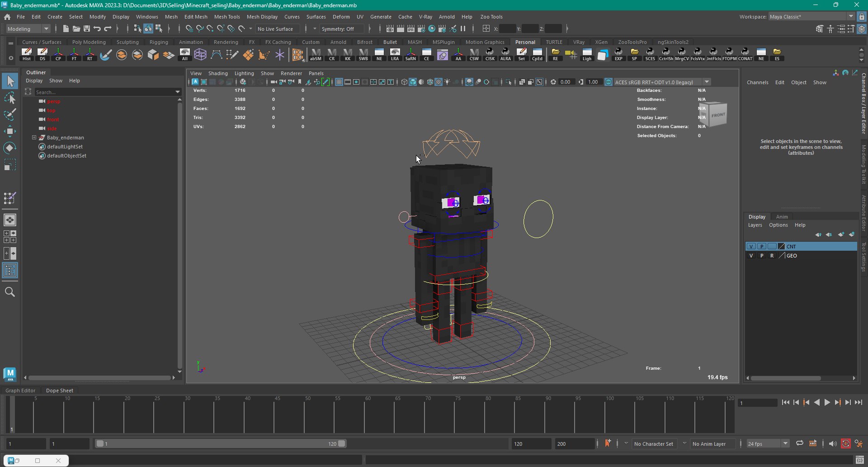Viewport: 868px width, 467px height.
Task: Open the search magnifier in the left toolbox
Action: (10, 292)
